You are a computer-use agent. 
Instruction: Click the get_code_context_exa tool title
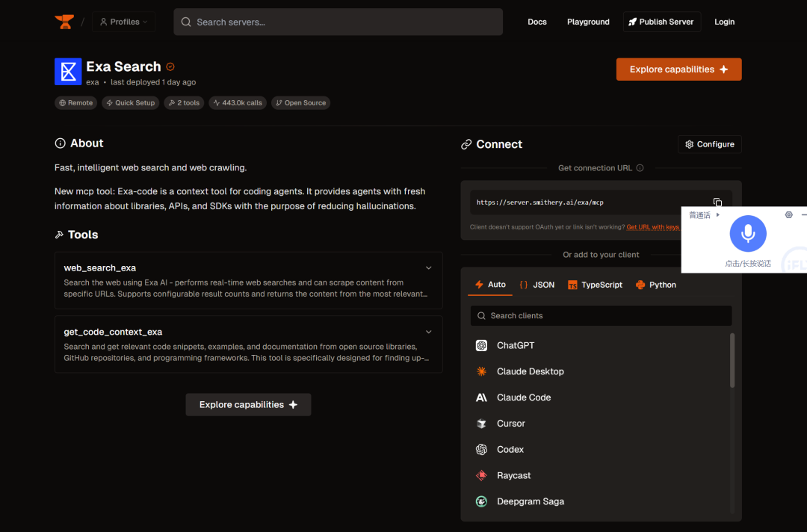pyautogui.click(x=113, y=332)
